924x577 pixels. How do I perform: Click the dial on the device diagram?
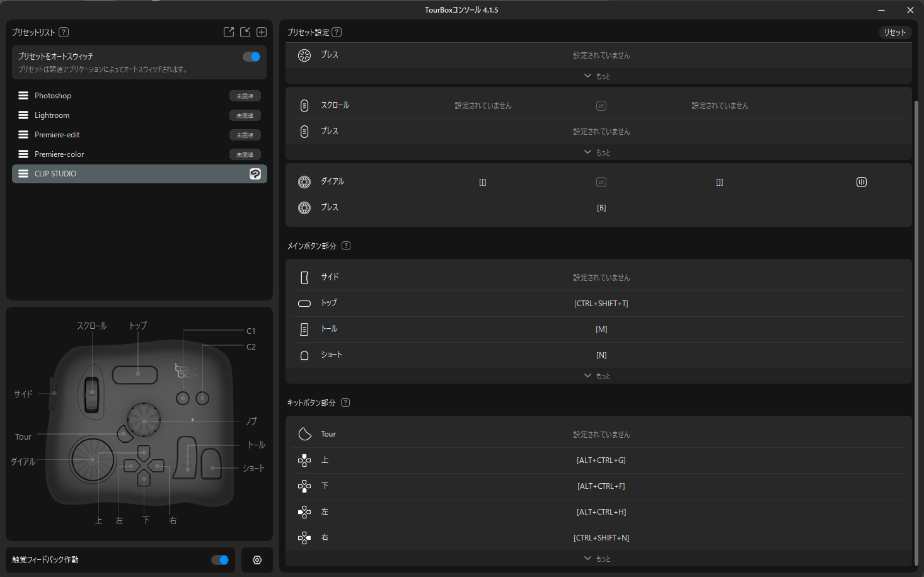tap(92, 460)
